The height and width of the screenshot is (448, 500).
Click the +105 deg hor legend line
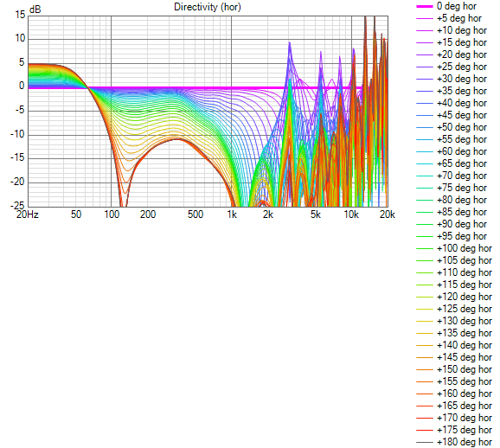point(425,260)
